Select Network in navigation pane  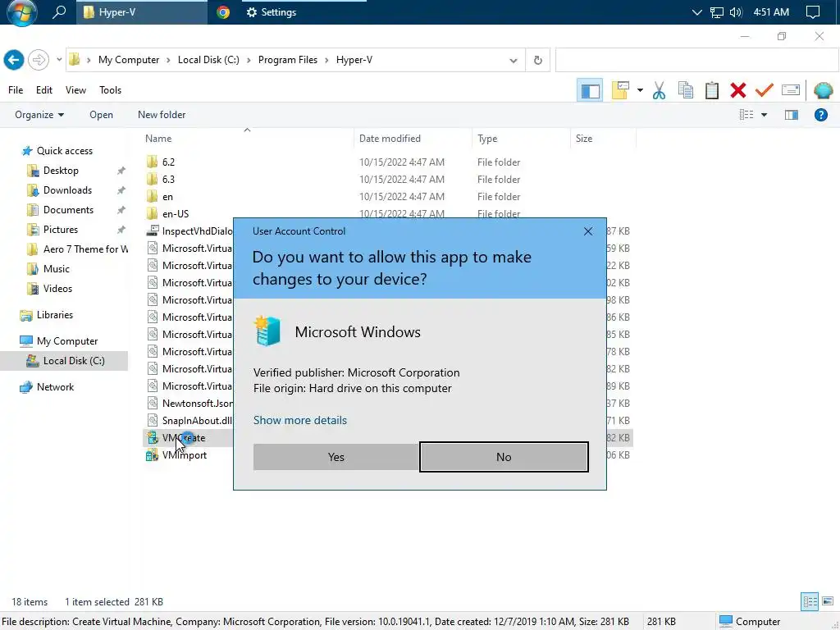pos(55,387)
